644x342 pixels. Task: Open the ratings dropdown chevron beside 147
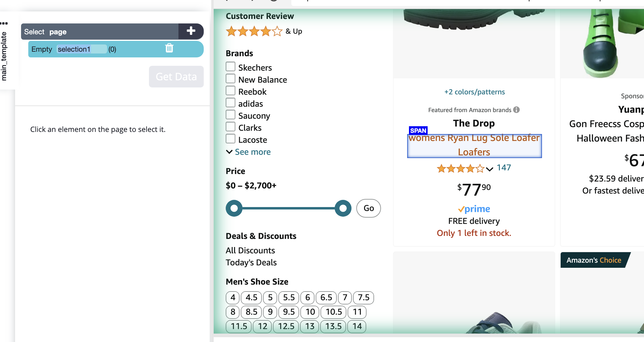coord(490,169)
